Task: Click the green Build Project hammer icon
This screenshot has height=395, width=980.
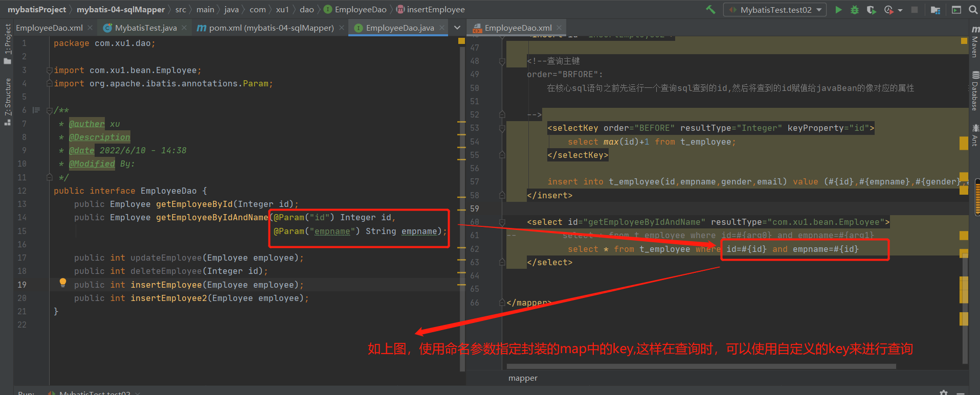Action: 710,9
